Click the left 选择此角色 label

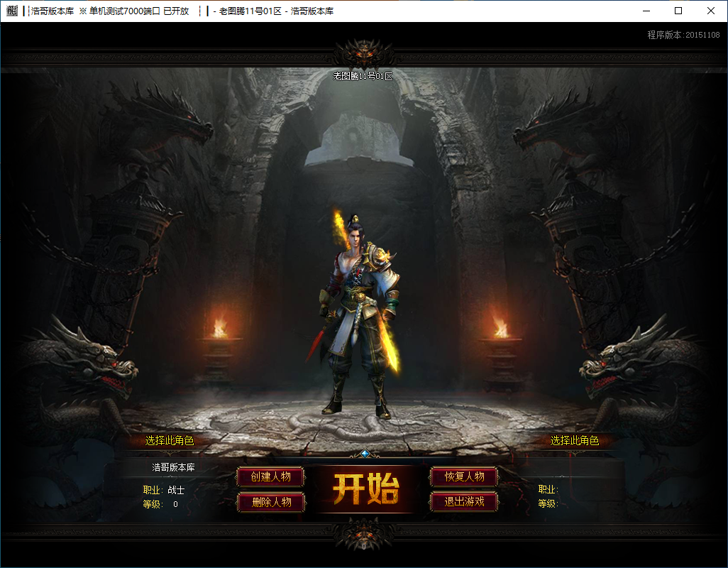[170, 440]
